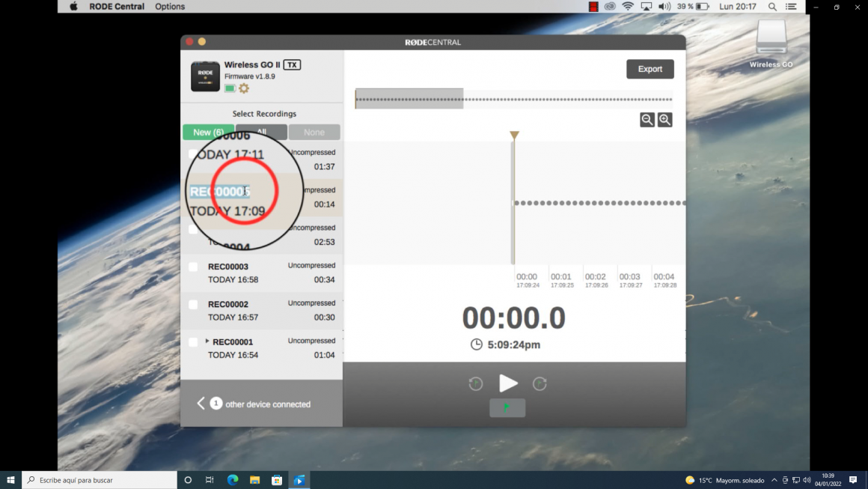
Task: Tick the checkbox for REC00003
Action: (x=193, y=267)
